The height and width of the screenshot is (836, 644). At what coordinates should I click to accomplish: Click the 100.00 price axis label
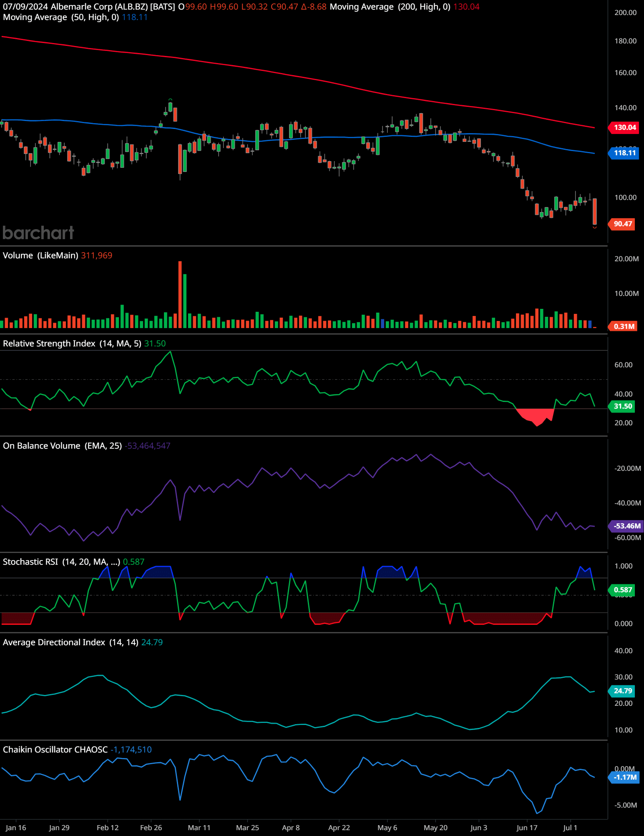(625, 197)
